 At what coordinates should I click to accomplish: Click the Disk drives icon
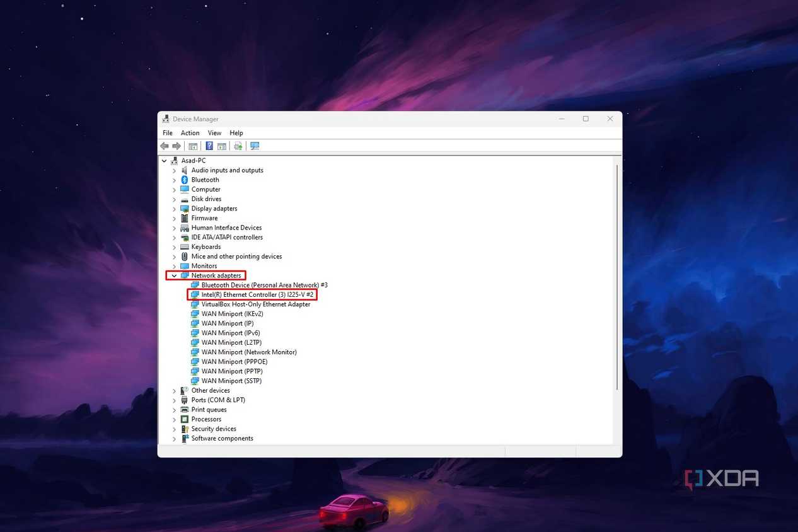(x=185, y=199)
